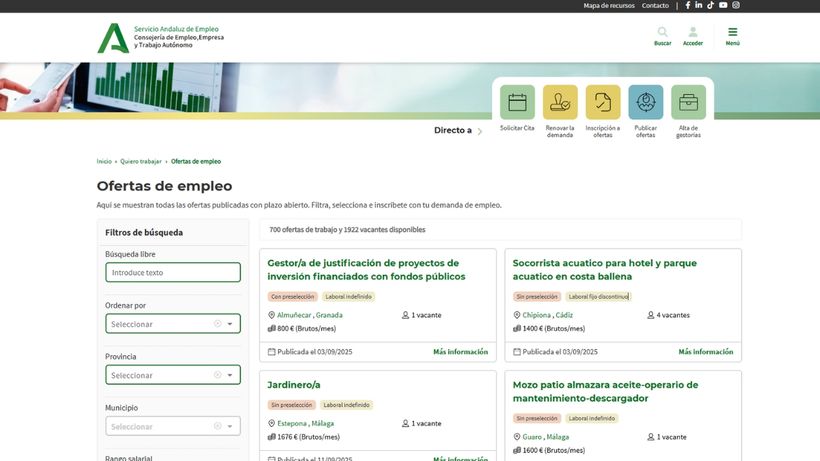820x461 pixels.
Task: Open the hamburger Menú
Action: tap(733, 33)
